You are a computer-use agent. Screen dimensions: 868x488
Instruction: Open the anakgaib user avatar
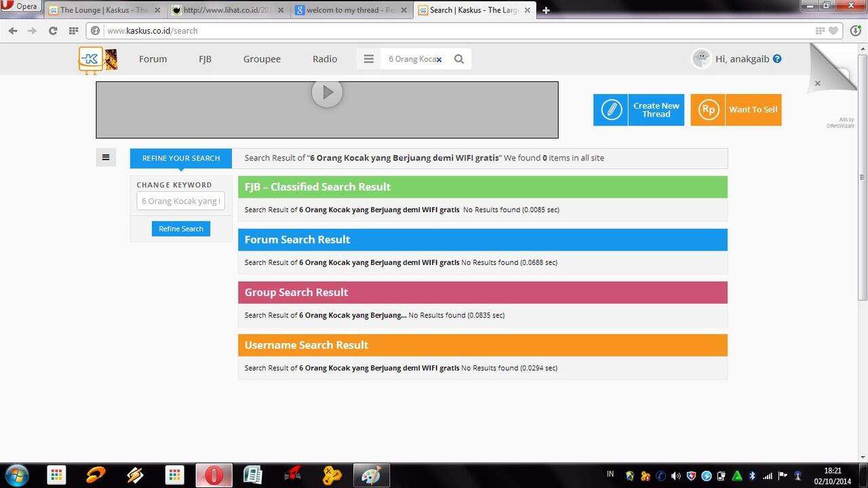[x=701, y=58]
